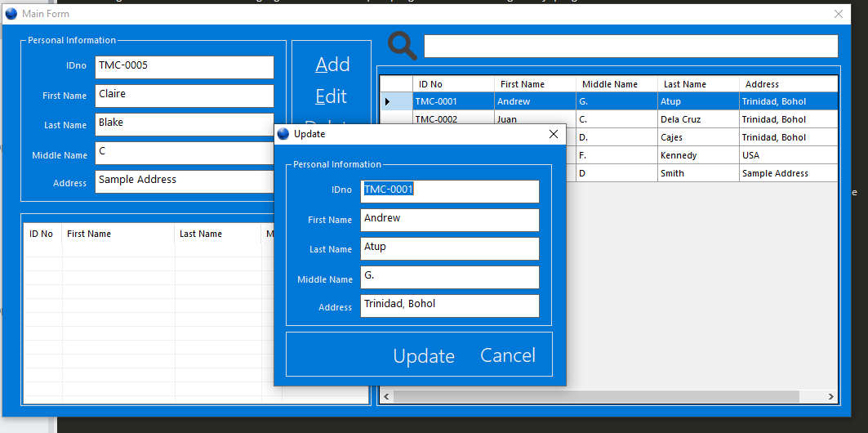Viewport: 868px width, 433px height.
Task: Click Edit button in Main Form
Action: [x=331, y=96]
